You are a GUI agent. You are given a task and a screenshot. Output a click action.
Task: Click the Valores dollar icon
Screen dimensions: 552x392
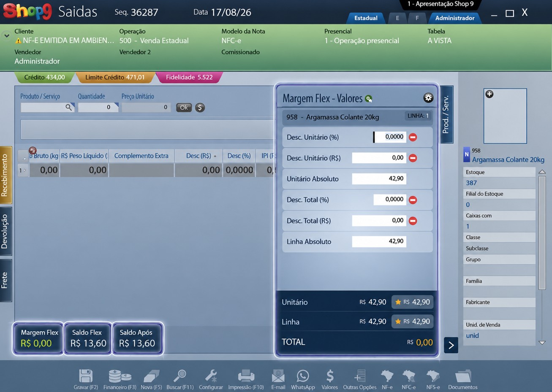pos(330,376)
